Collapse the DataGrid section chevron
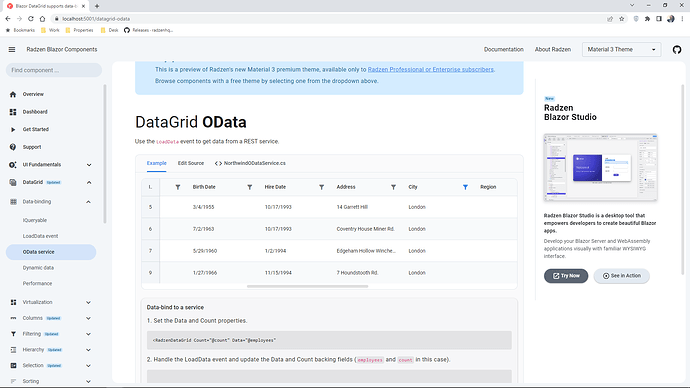This screenshot has width=690, height=388. click(x=89, y=183)
